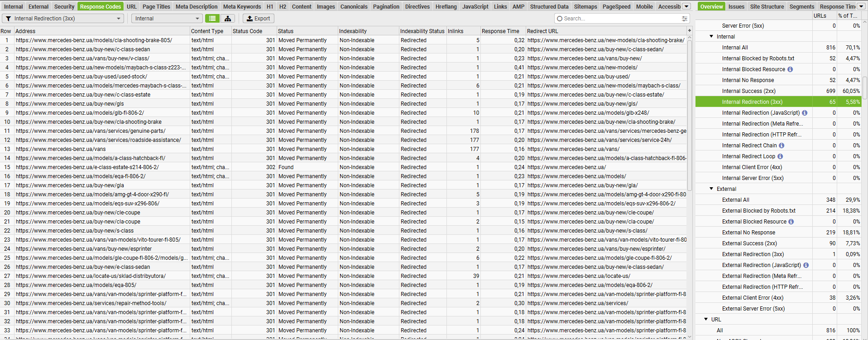This screenshot has height=340, width=868.
Task: Open the Internal Redirection (3xx) filter dropdown
Action: pos(63,19)
